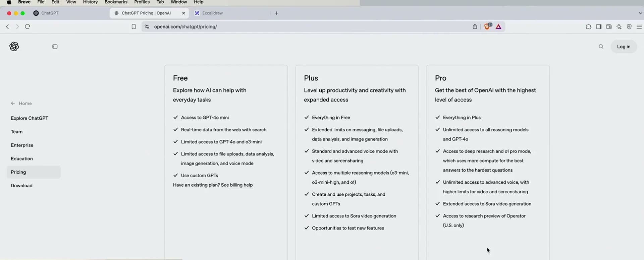Expand the tab search chevron

pyautogui.click(x=640, y=13)
